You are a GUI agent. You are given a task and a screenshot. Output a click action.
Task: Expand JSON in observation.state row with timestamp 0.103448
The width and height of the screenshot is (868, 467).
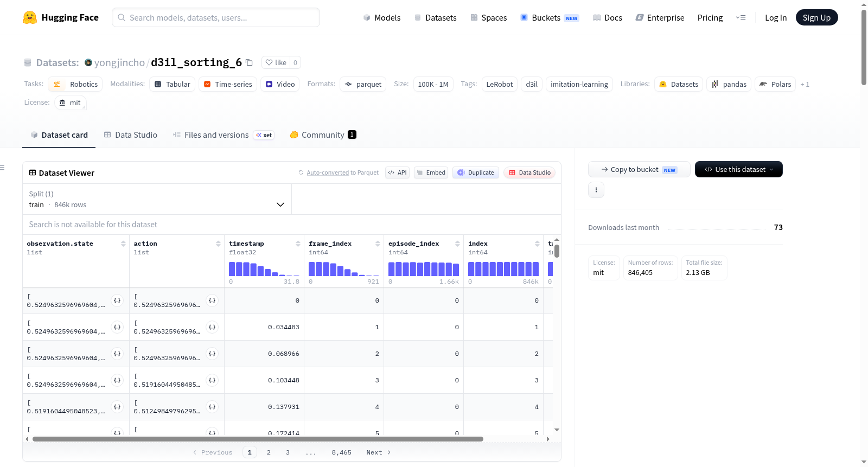(x=117, y=380)
